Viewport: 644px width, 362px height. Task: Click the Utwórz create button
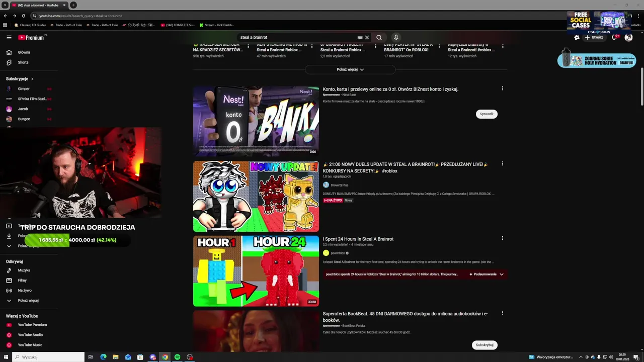pyautogui.click(x=594, y=37)
